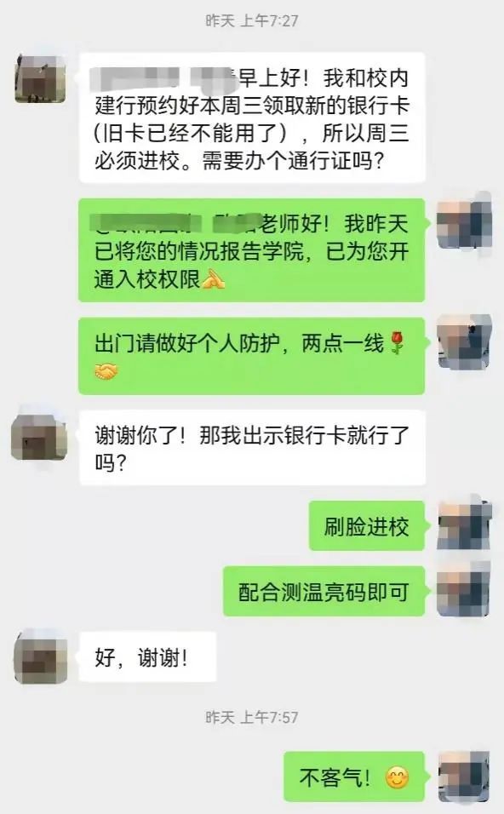Tap the 昨天 上午7:57 timestamp
This screenshot has width=504, height=814.
(x=252, y=718)
